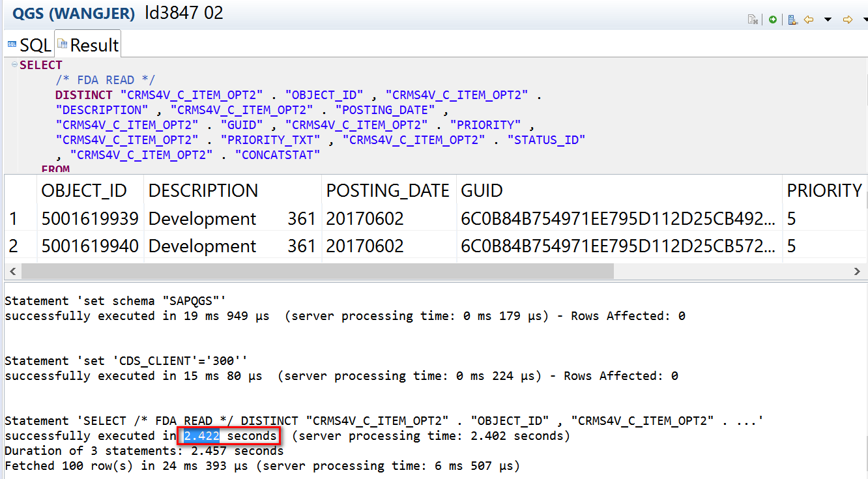Click the DISTINCT keyword in the query
868x479 pixels.
[x=83, y=95]
